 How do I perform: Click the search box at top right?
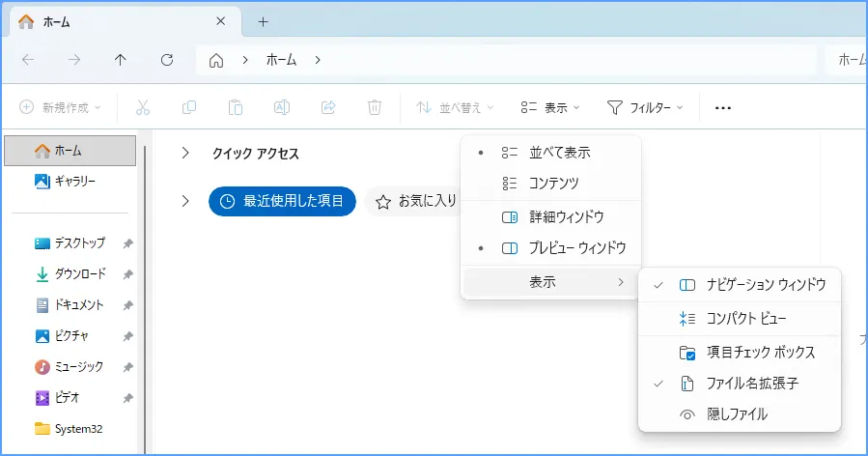846,60
